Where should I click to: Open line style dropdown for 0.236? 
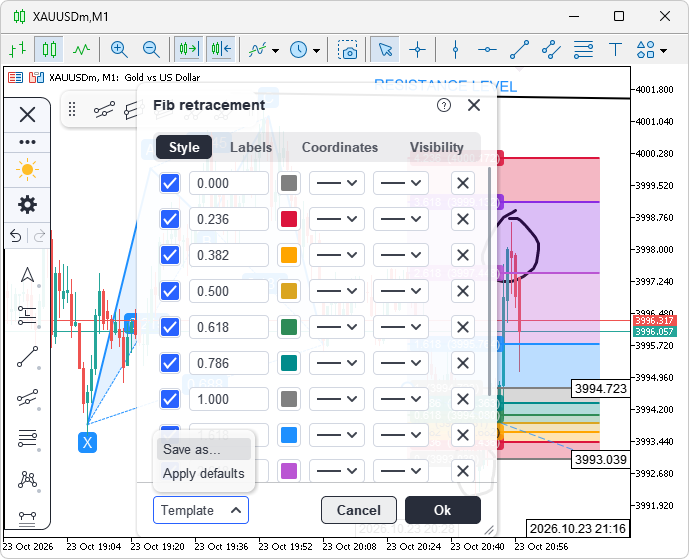[x=337, y=219]
